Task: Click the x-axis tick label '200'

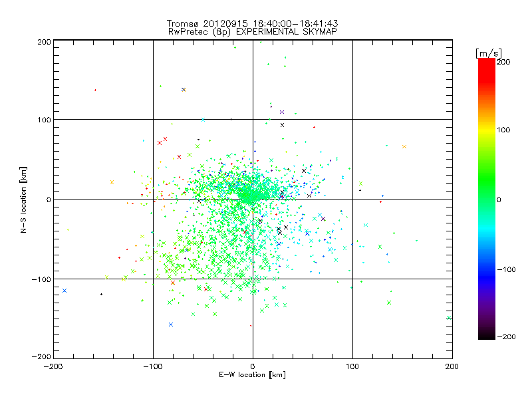Action: click(452, 366)
